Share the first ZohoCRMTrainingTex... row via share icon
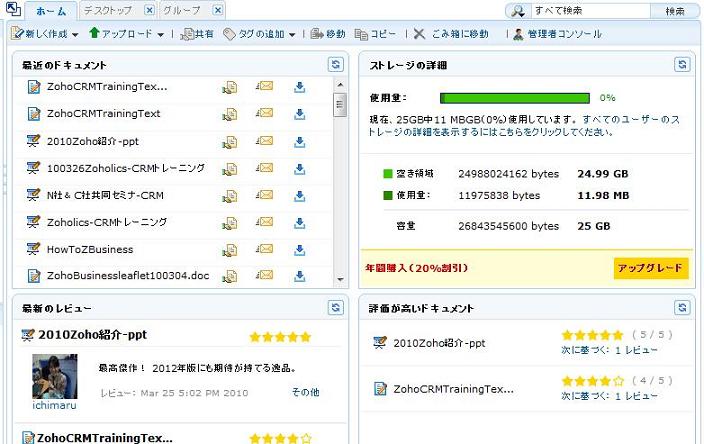This screenshot has width=704, height=444. pos(229,88)
